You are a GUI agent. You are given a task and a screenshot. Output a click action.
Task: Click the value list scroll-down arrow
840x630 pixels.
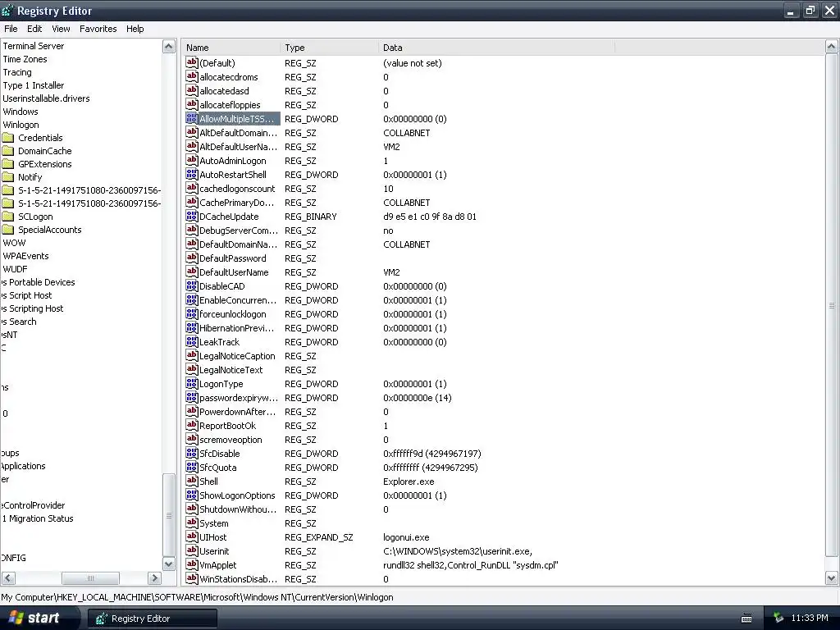pyautogui.click(x=832, y=578)
